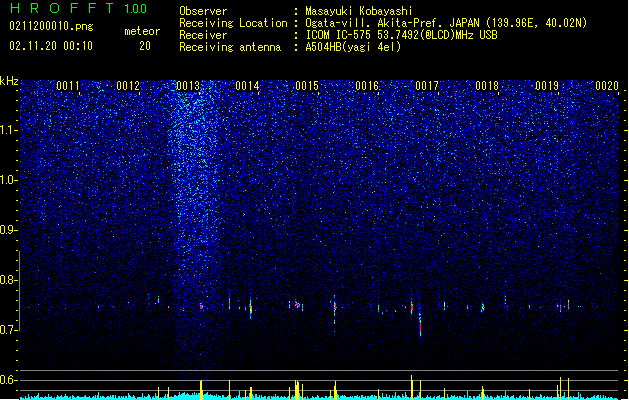Click the 'meteor' label
The width and height of the screenshot is (629, 400).
click(142, 31)
